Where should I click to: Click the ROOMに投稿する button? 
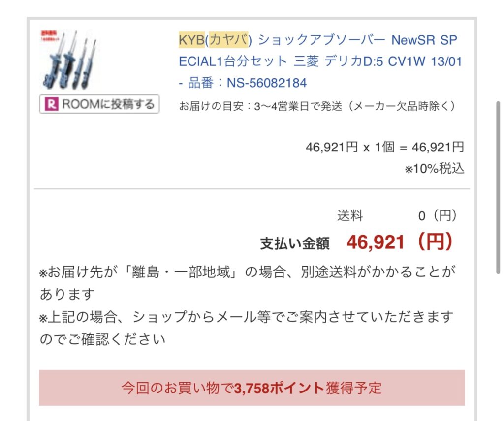click(99, 104)
